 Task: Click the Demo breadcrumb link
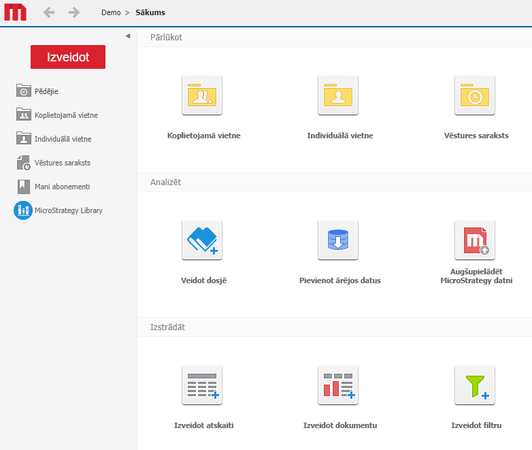111,13
